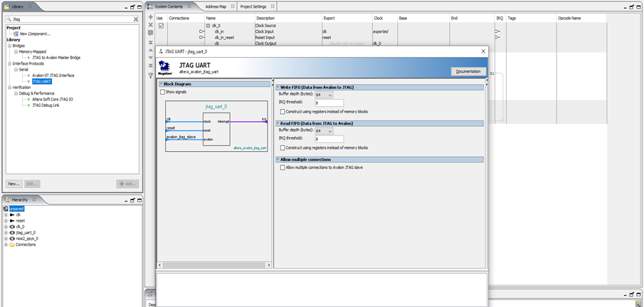This screenshot has width=644, height=307.
Task: Click the filter funnel icon in System Contents toolbar
Action: coord(150,75)
